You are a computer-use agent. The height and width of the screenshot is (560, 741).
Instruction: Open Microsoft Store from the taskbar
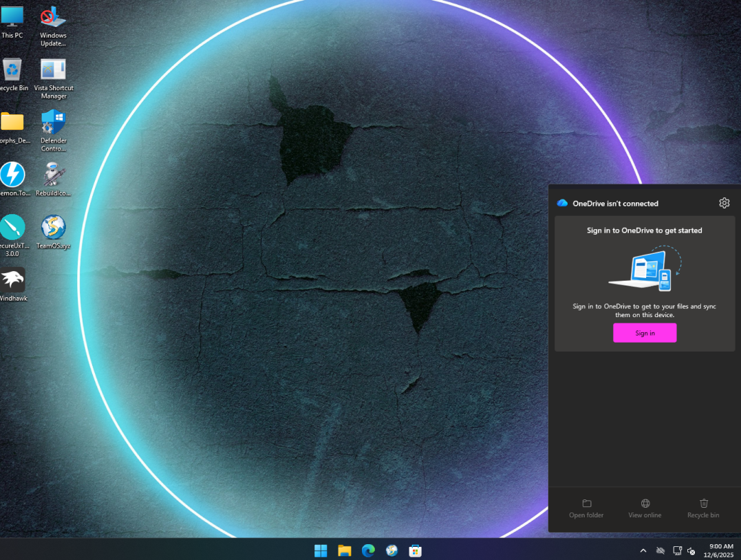[x=415, y=550]
